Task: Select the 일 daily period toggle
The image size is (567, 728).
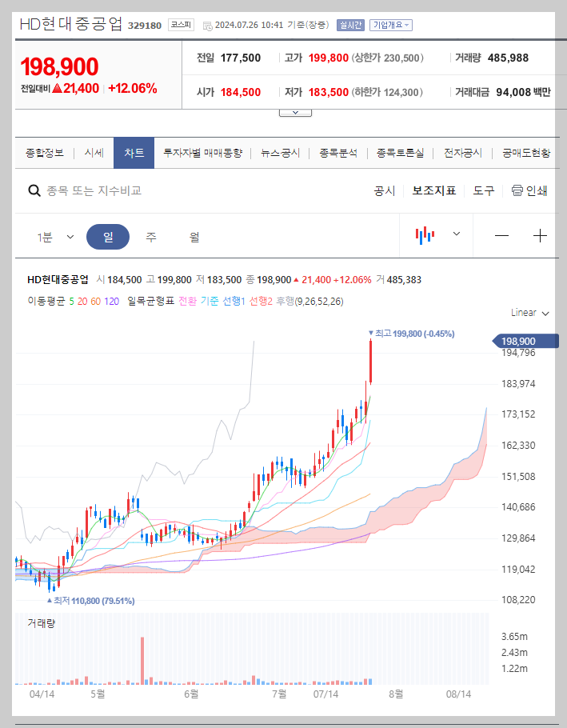Action: pos(108,235)
